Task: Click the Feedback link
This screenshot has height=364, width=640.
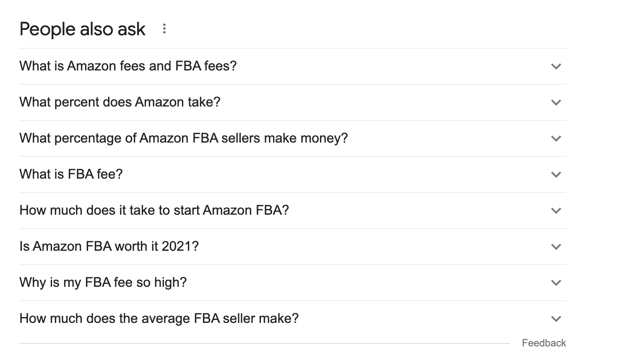Action: click(544, 343)
